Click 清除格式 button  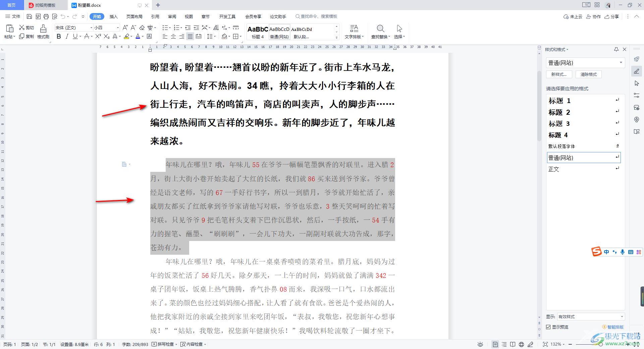click(589, 74)
